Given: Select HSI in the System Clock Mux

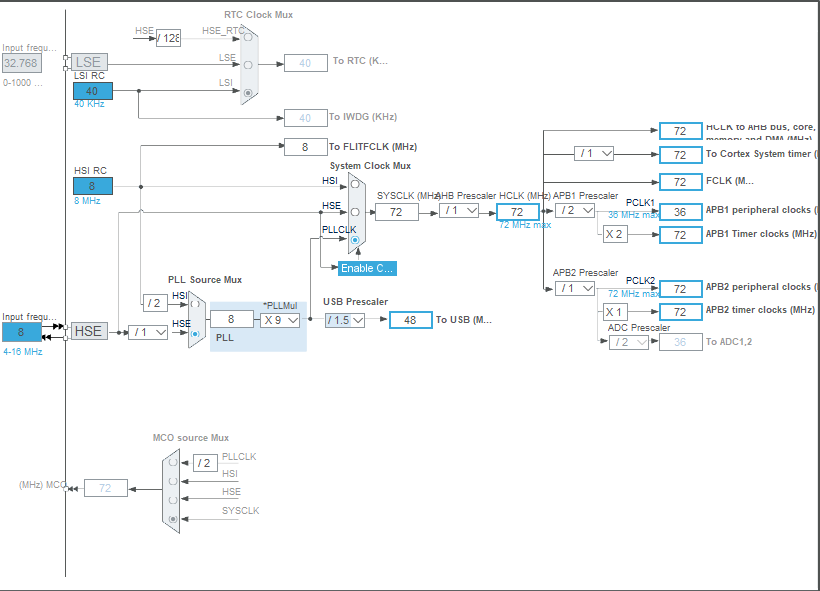Looking at the screenshot, I should click(x=354, y=184).
